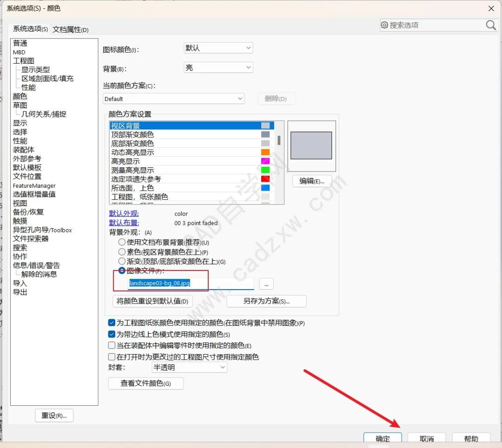Click the 另存为方案 button
This screenshot has width=502, height=448.
click(x=266, y=301)
